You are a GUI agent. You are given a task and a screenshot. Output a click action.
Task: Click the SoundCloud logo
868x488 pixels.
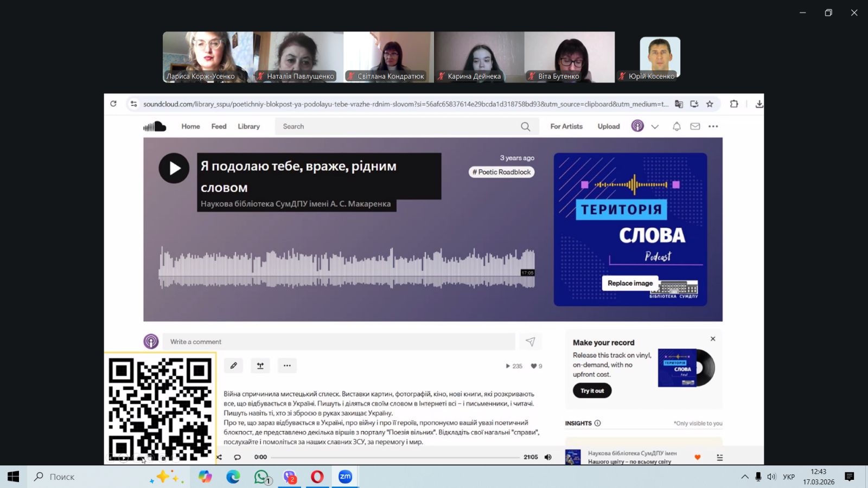[155, 126]
